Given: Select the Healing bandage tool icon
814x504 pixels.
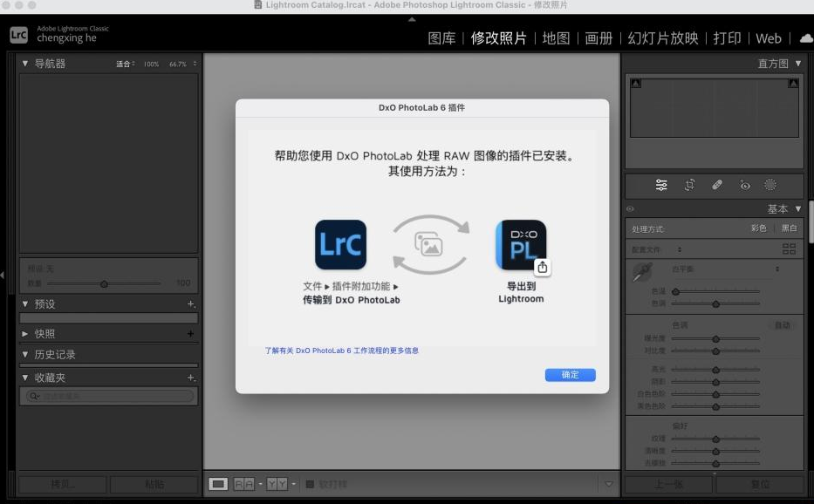Looking at the screenshot, I should tap(717, 185).
